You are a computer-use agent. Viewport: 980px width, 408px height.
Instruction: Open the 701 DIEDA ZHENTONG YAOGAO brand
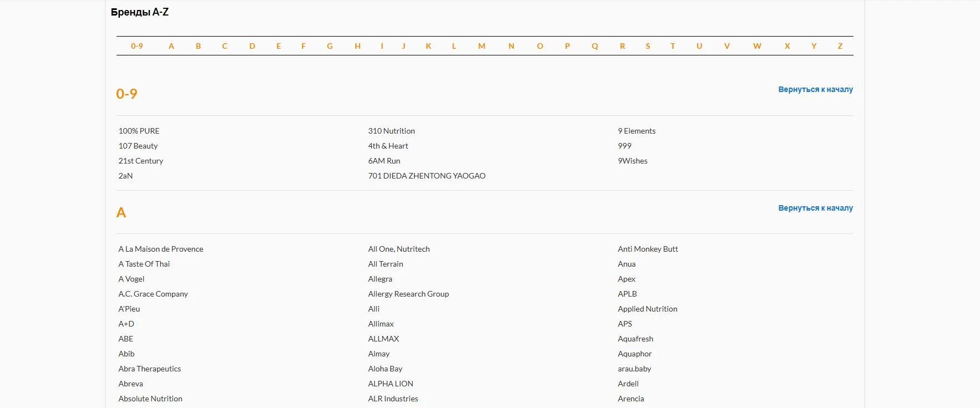point(426,176)
